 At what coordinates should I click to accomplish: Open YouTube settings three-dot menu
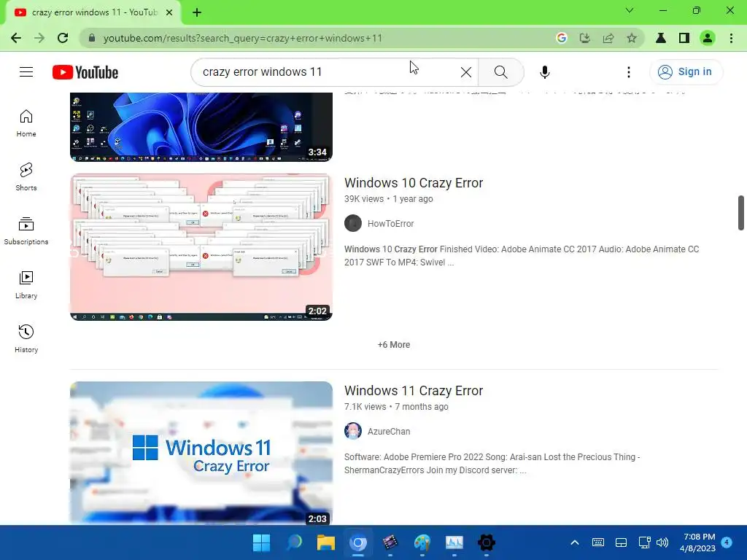[x=628, y=72]
